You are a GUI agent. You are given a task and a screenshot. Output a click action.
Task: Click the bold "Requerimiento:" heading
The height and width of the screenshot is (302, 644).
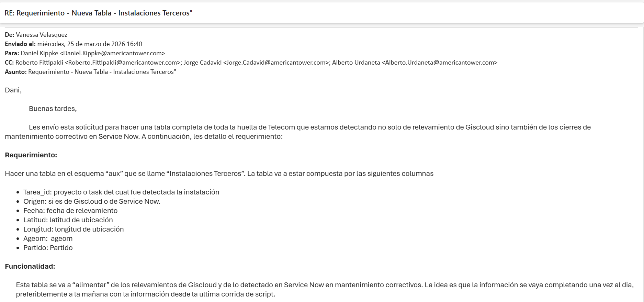[x=31, y=155]
